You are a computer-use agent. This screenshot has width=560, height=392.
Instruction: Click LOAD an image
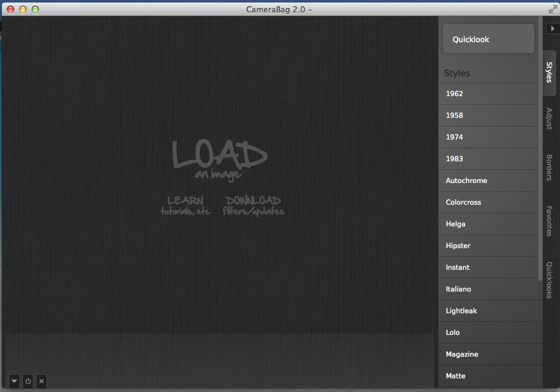tap(220, 160)
